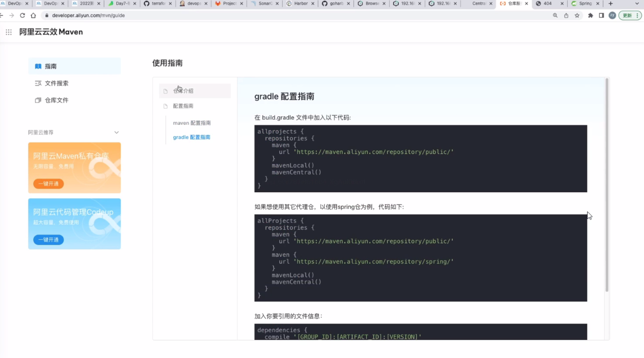Select 文件搜索 in the left menu

pos(74,83)
